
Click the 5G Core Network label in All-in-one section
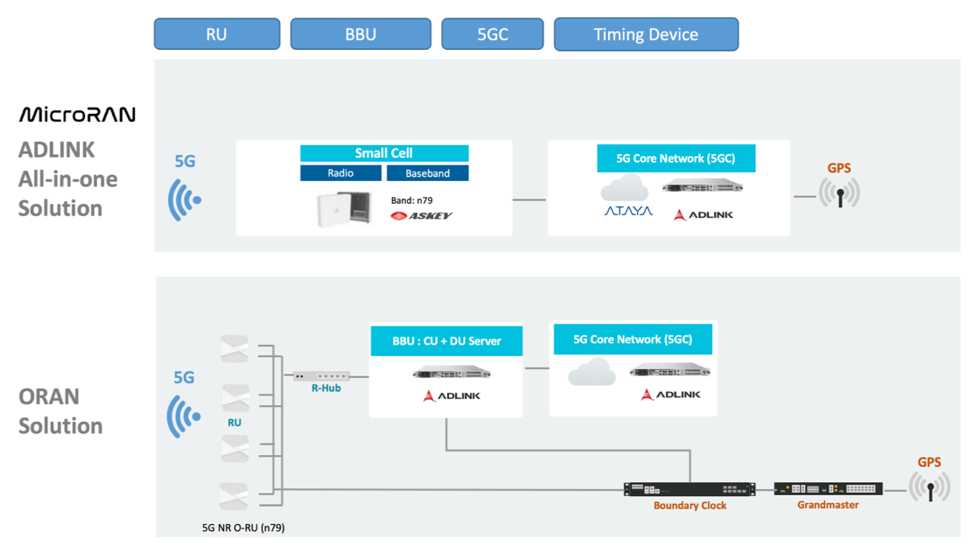click(x=676, y=158)
